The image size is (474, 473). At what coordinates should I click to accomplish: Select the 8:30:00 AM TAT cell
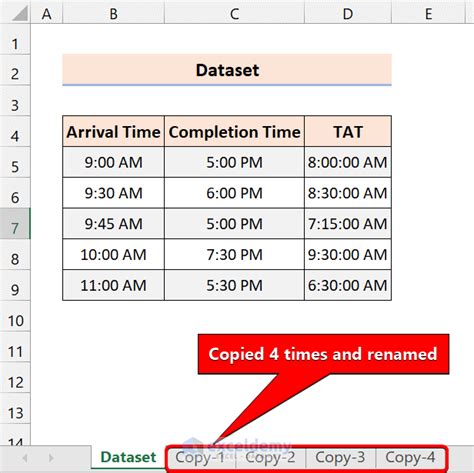pyautogui.click(x=348, y=193)
